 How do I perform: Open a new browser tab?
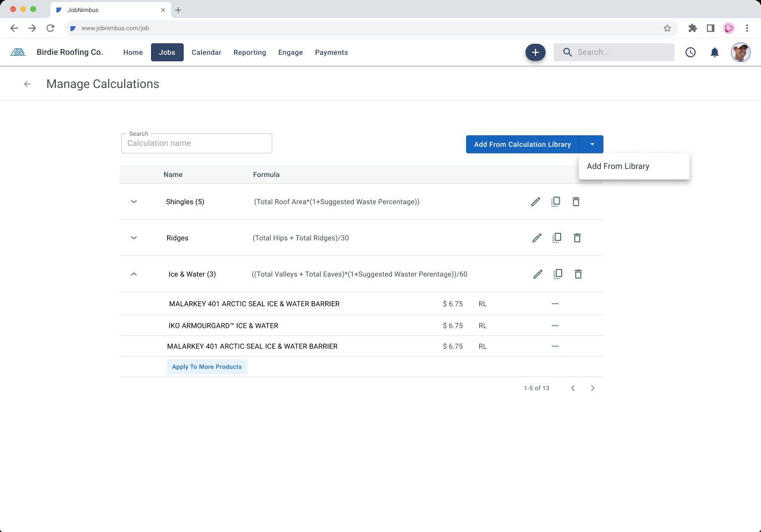coord(178,10)
